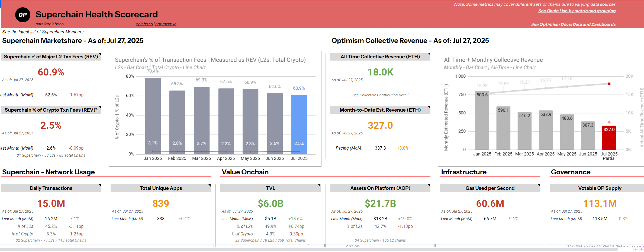Click the Jun 2025 62.6% bar
The width and height of the screenshot is (644, 252).
(275, 124)
